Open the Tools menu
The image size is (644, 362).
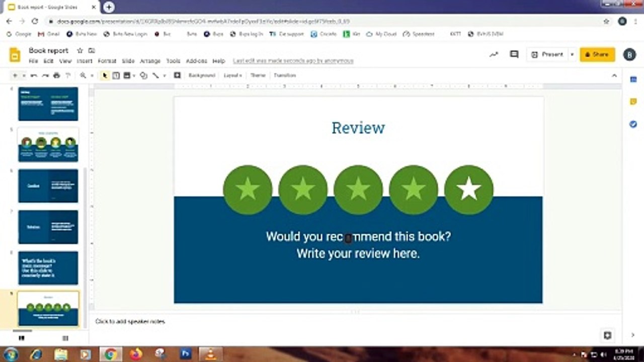(173, 61)
